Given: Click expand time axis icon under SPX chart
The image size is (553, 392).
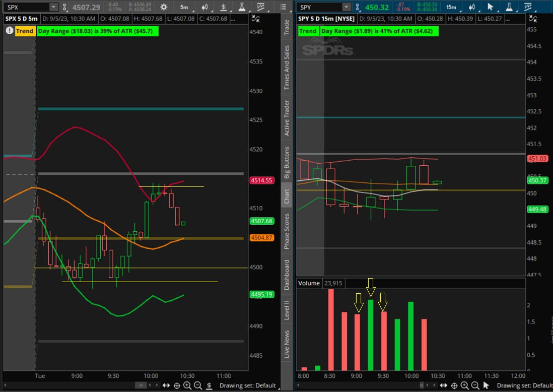Looking at the screenshot, I should point(166,385).
